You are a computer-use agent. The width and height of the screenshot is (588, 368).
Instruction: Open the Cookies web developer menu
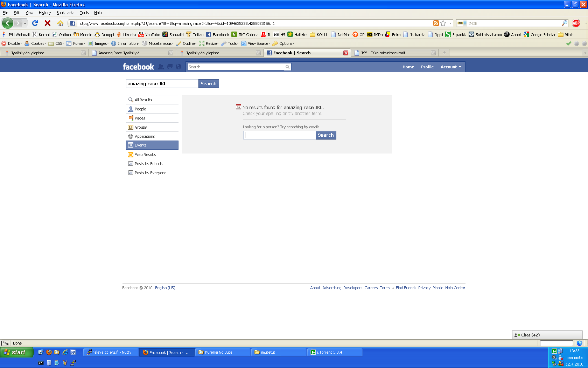coord(35,43)
